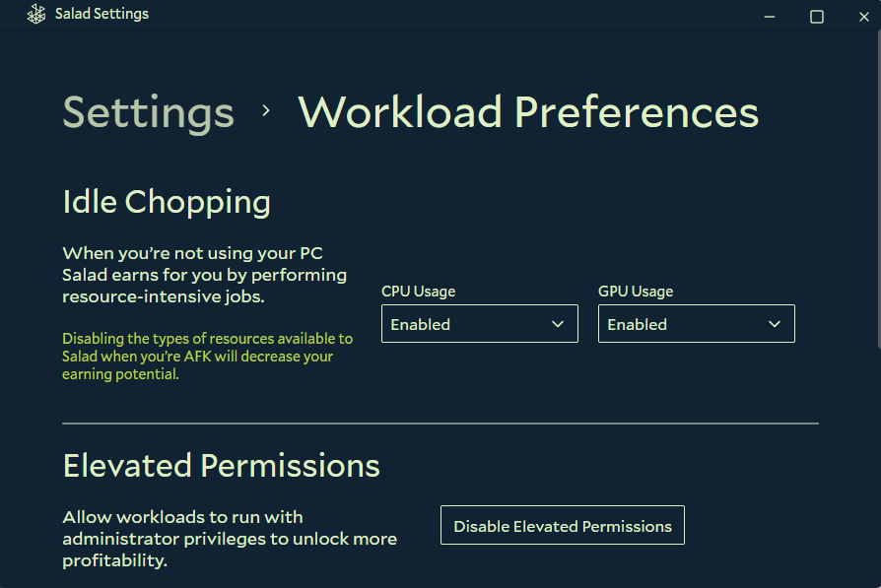Image resolution: width=881 pixels, height=588 pixels.
Task: Click the Elevated Permissions section heading
Action: [221, 465]
